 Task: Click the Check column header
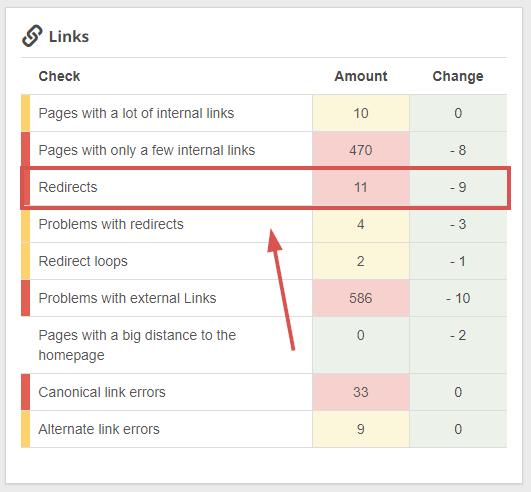(x=59, y=76)
